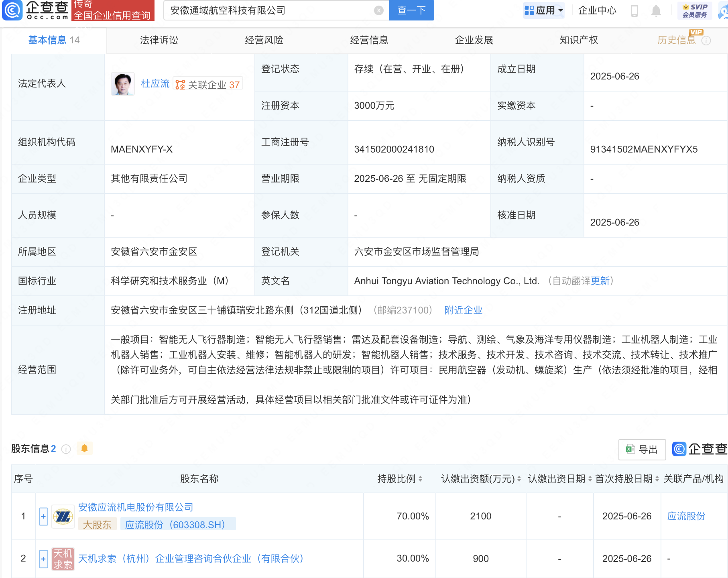Viewport: 728px width, 578px height.
Task: Click region 安徽省六安市金安区 text
Action: tap(154, 252)
